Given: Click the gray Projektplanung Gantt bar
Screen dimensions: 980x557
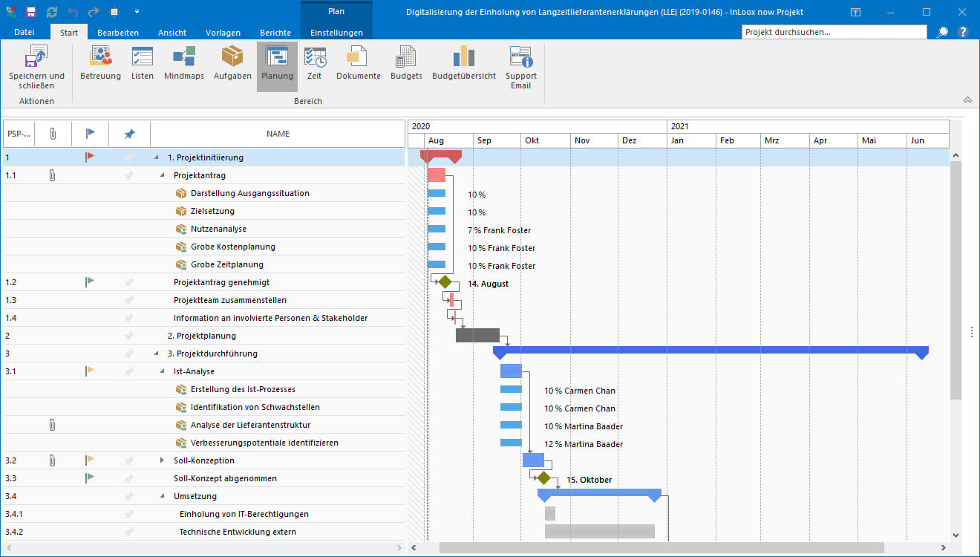Looking at the screenshot, I should 477,336.
